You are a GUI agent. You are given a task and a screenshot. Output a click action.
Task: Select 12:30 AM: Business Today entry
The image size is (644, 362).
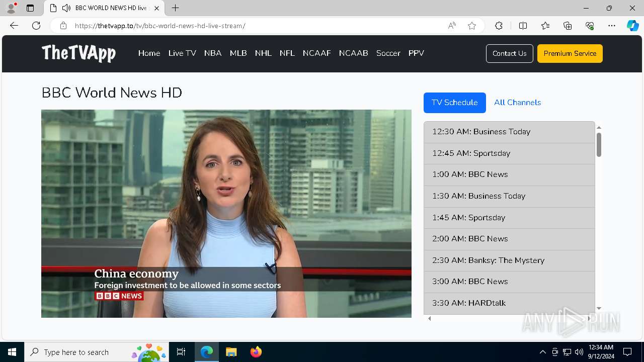(x=509, y=132)
